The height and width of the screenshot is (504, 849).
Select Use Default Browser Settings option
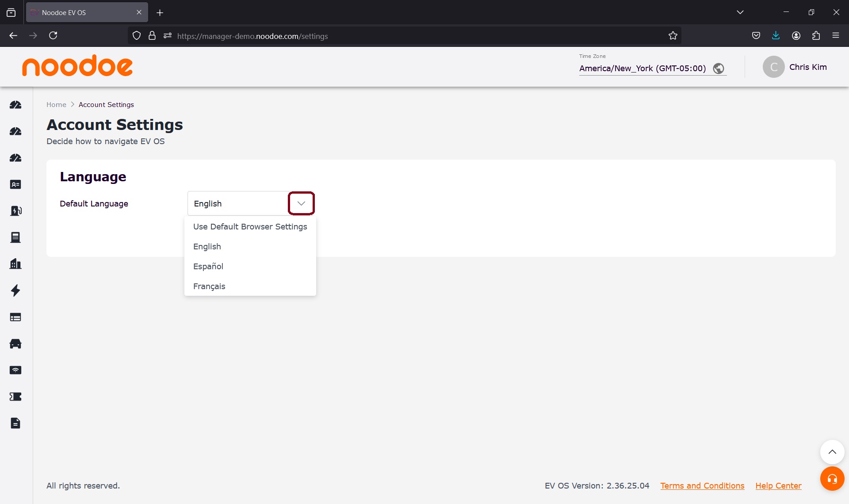coord(250,227)
